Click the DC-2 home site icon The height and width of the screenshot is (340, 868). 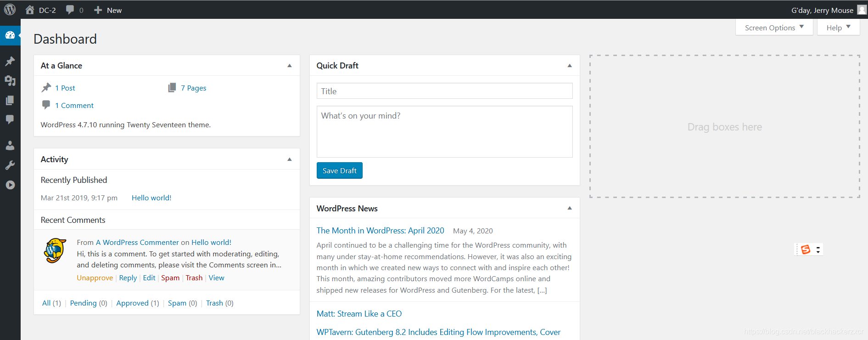(x=30, y=10)
